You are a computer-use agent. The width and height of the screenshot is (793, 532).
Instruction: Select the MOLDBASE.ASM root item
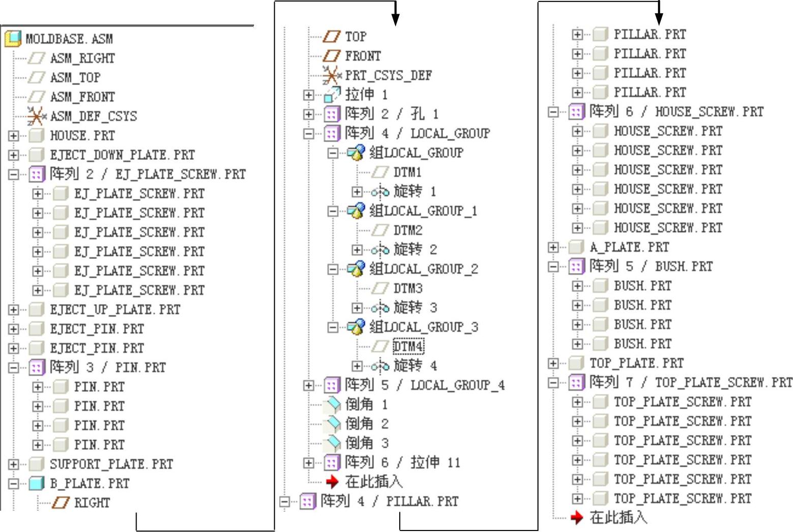69,39
